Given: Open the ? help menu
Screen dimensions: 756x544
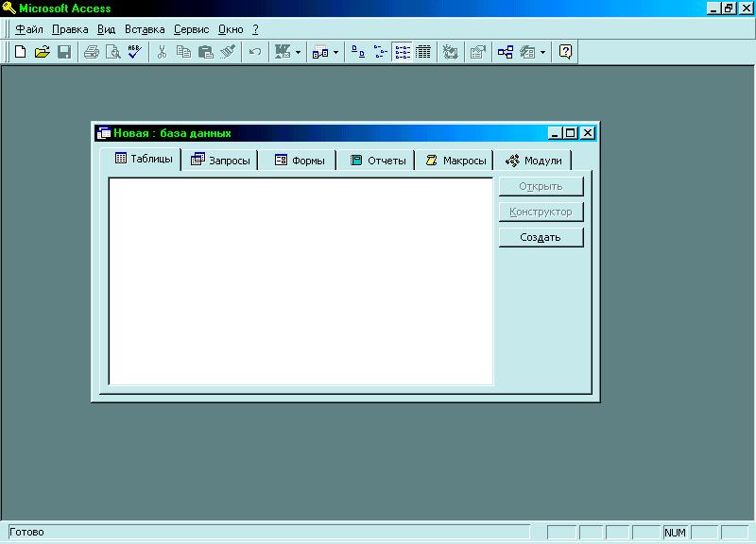Looking at the screenshot, I should [255, 29].
